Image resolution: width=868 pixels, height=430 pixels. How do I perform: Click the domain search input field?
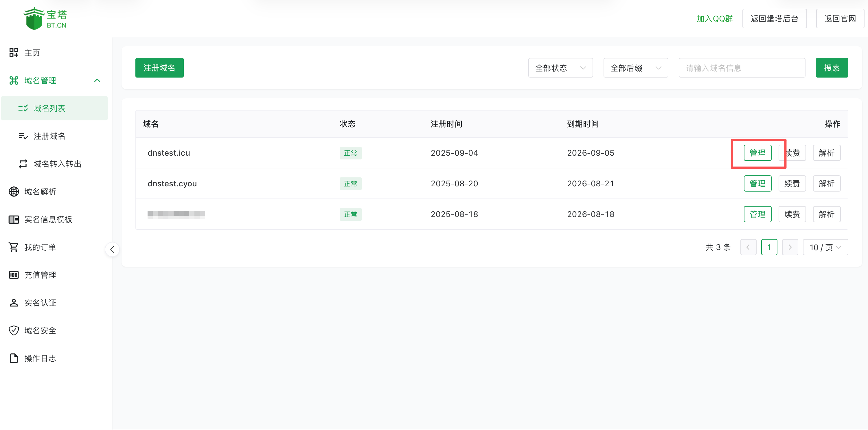tap(741, 68)
